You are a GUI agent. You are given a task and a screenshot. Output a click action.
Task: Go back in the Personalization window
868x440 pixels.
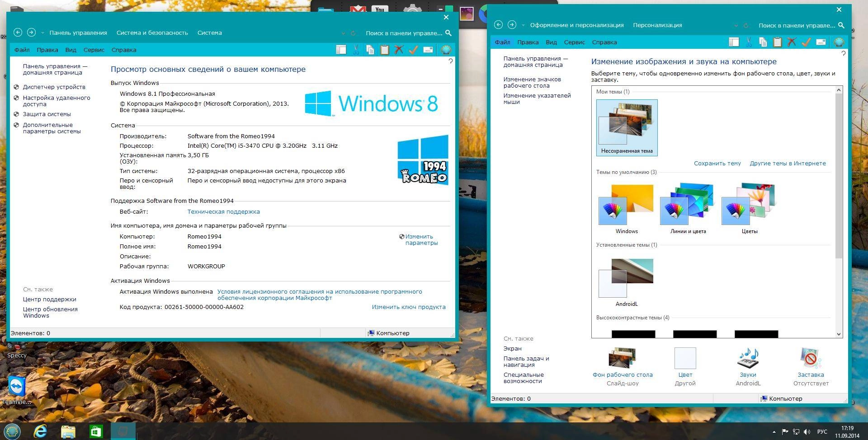pos(498,25)
